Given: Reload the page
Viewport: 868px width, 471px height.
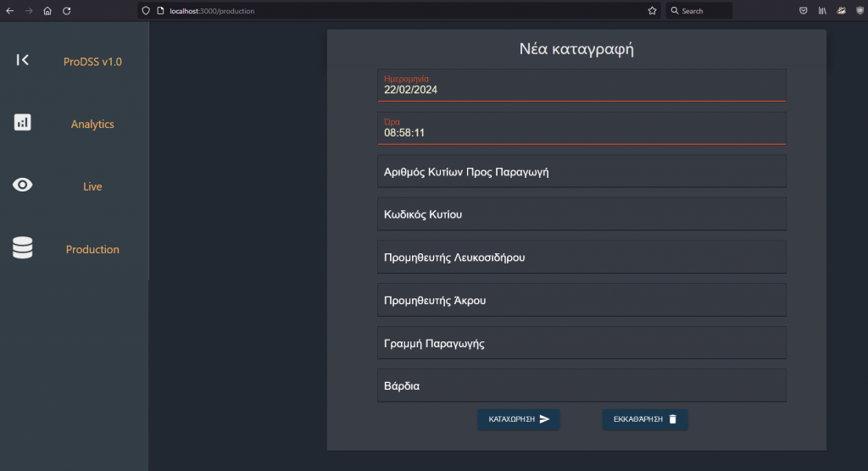Looking at the screenshot, I should pos(66,11).
